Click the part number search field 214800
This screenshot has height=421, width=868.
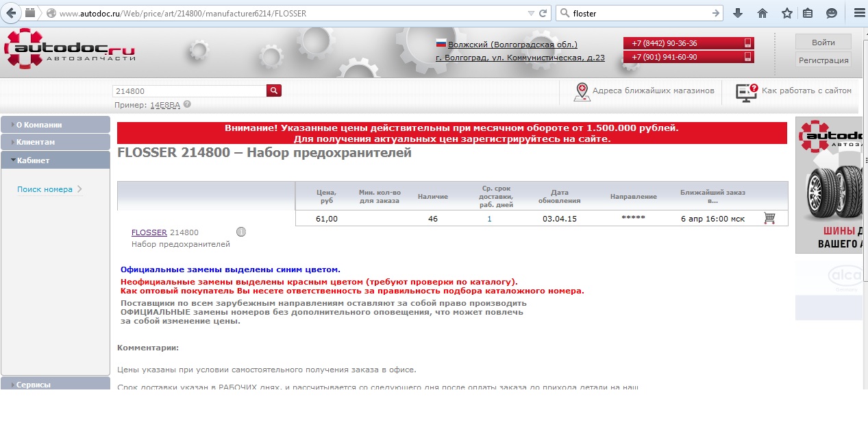click(189, 91)
